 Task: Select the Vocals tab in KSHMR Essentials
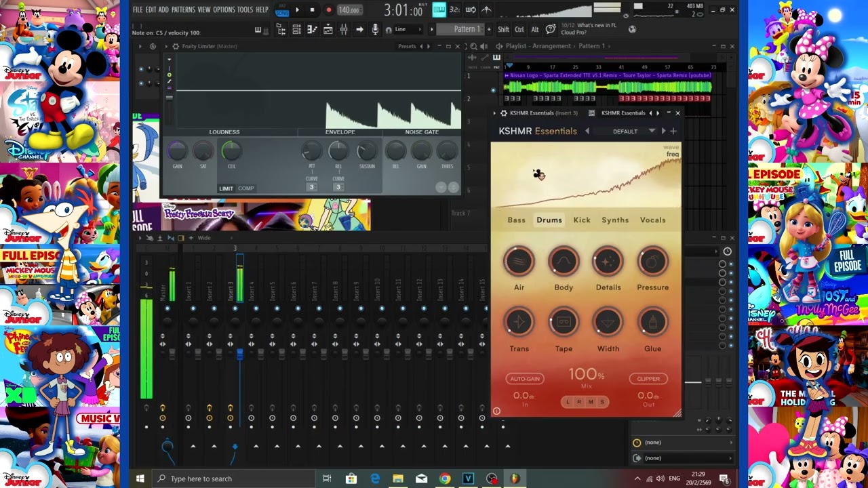(653, 220)
